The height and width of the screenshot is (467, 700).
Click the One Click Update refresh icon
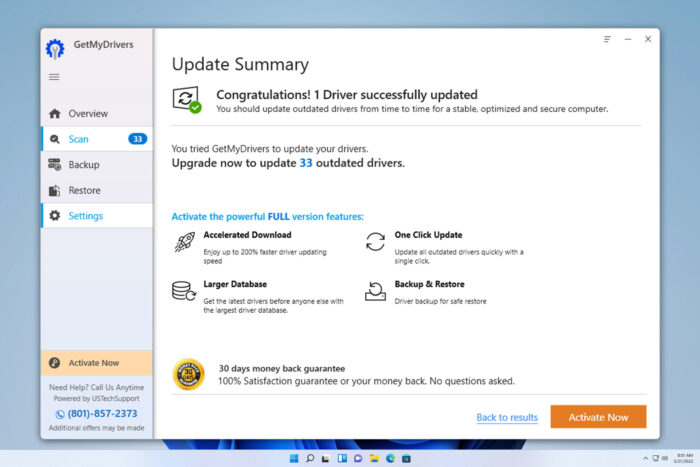click(375, 242)
